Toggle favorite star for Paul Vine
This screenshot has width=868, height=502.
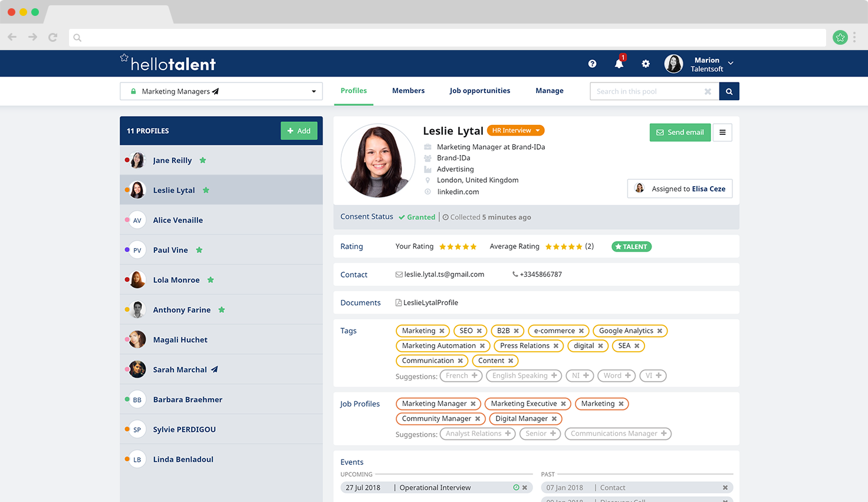[x=199, y=250]
